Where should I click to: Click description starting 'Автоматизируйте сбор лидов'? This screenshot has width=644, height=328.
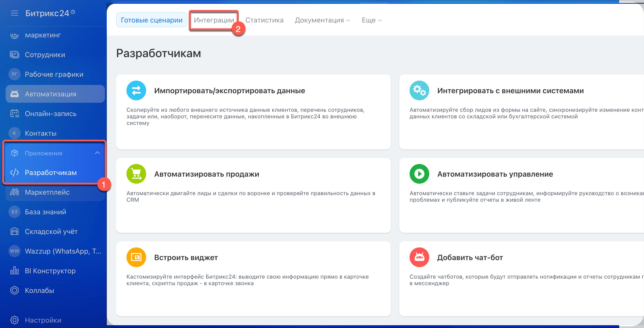tap(526, 113)
